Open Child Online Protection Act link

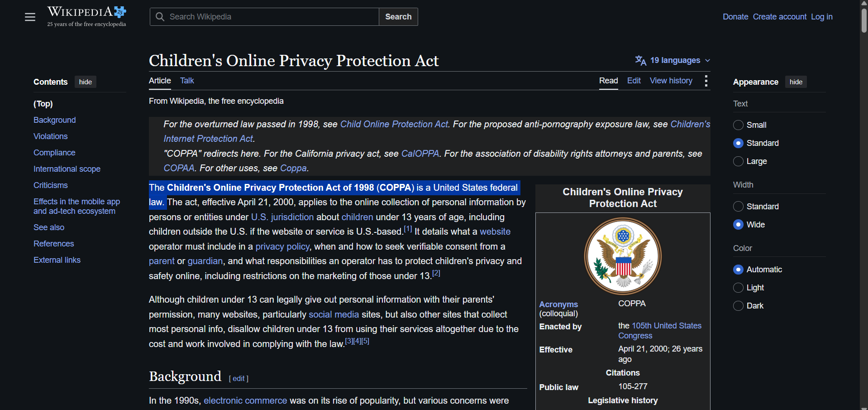click(394, 124)
